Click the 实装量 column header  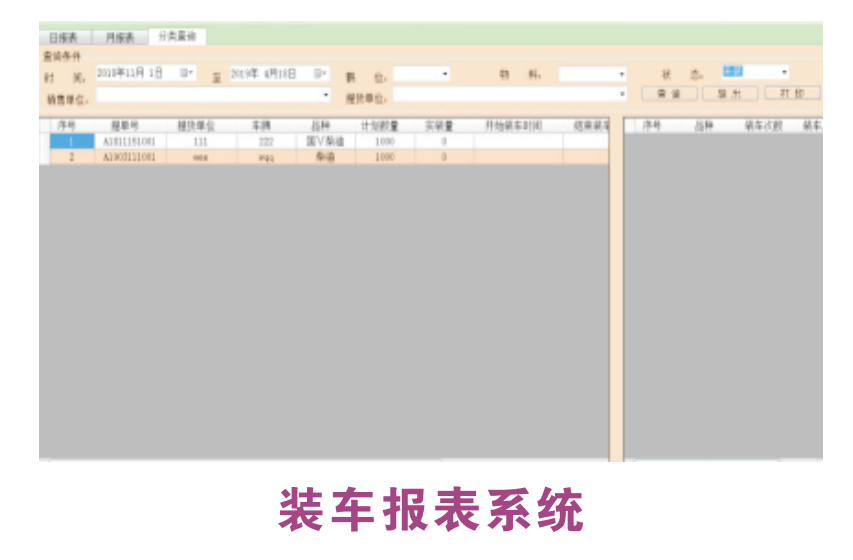[439, 126]
